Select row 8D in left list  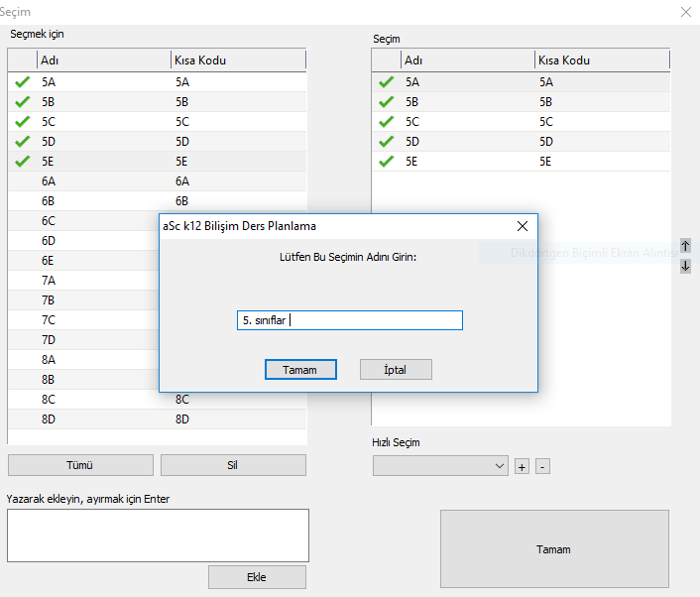point(157,418)
